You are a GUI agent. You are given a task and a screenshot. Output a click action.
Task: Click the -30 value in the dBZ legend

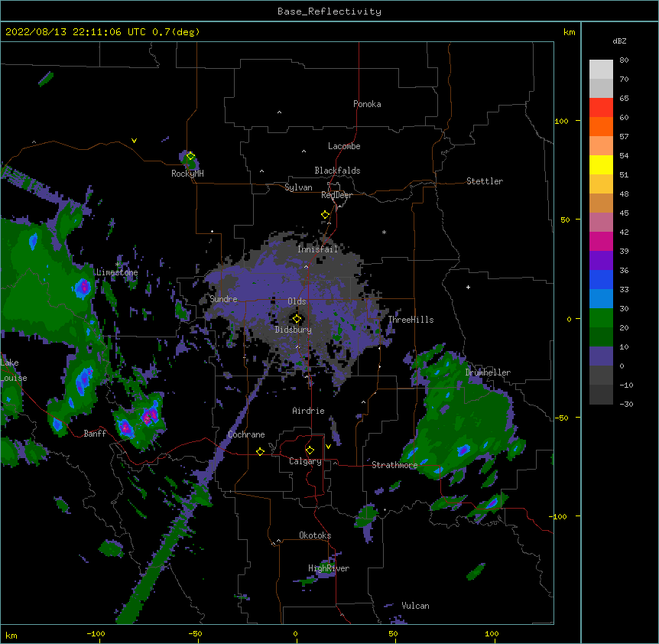tap(626, 405)
